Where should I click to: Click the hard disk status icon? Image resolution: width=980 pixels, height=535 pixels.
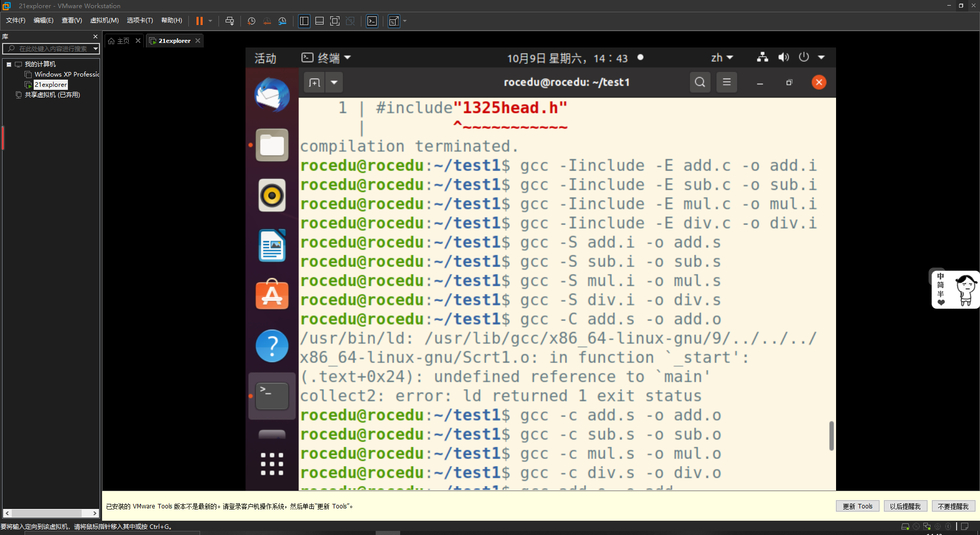coord(905,526)
